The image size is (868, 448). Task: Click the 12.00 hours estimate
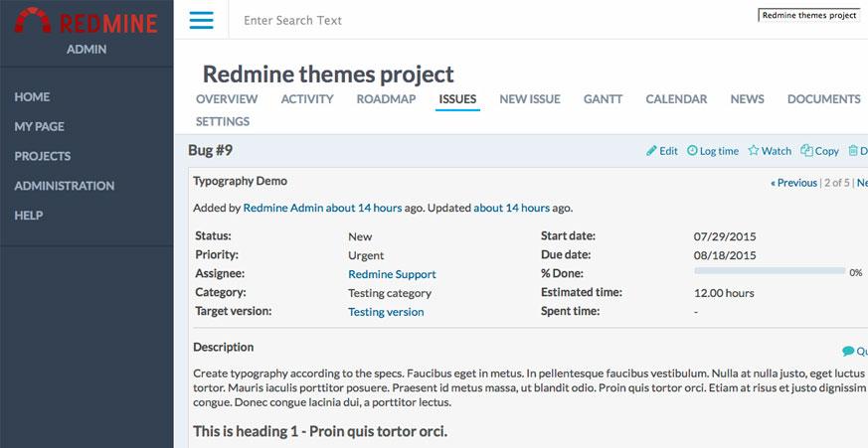(724, 293)
